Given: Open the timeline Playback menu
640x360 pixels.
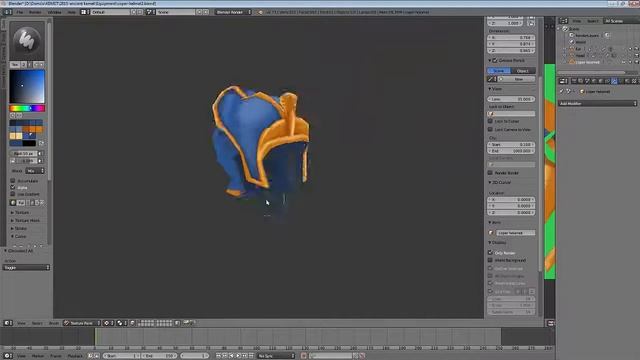Looking at the screenshot, I should (75, 356).
